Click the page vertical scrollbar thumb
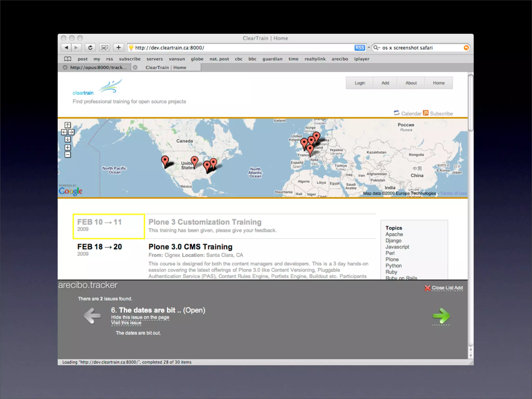Screen dimensions: 532x399 coord(470,103)
